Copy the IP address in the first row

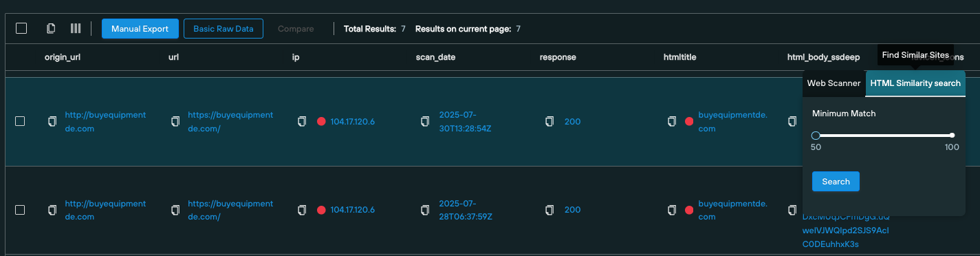click(302, 122)
